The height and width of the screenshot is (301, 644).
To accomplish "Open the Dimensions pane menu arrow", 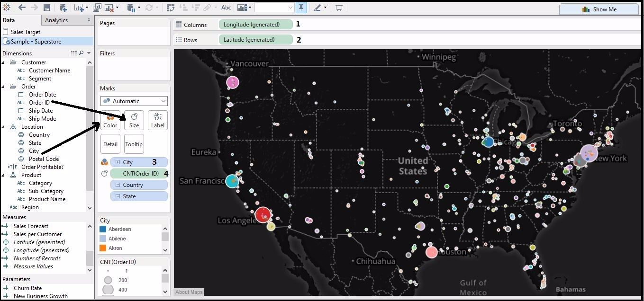I will [x=89, y=53].
